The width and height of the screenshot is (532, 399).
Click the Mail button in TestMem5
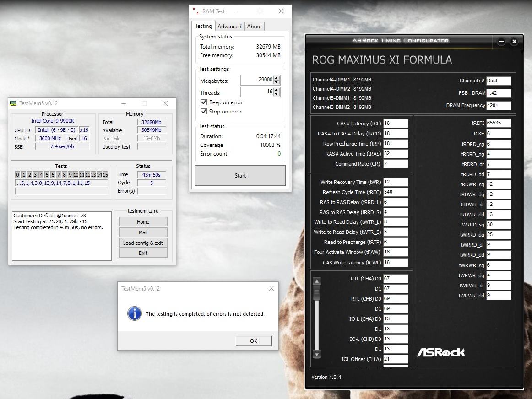[x=143, y=232]
